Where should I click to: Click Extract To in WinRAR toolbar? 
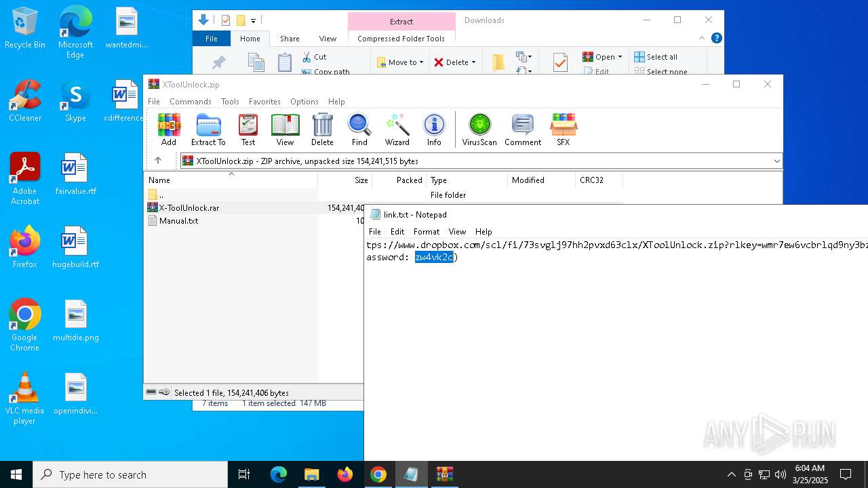point(208,129)
